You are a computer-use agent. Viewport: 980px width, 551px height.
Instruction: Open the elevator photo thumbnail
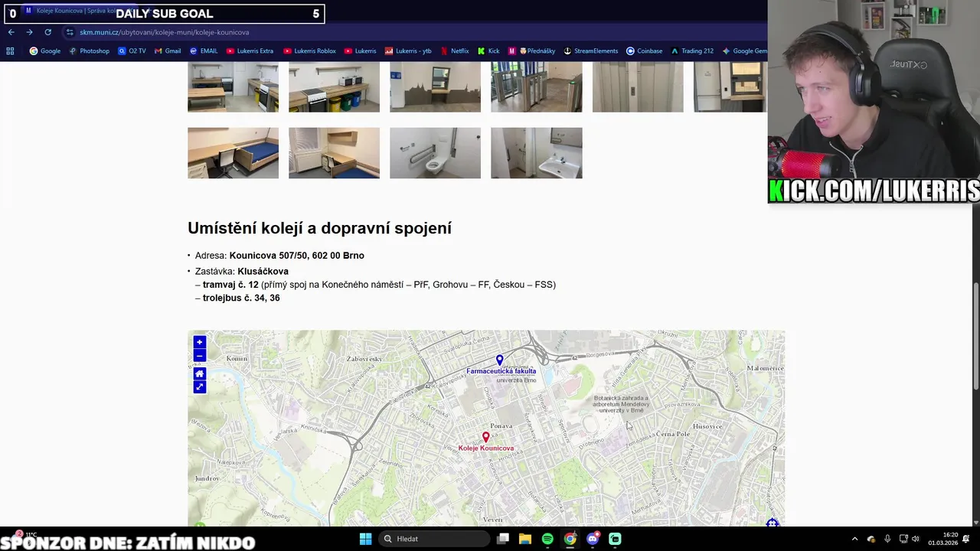click(x=638, y=87)
